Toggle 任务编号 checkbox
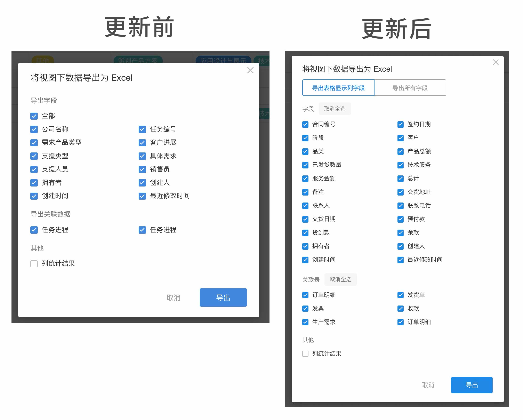The width and height of the screenshot is (523, 420). pyautogui.click(x=142, y=129)
